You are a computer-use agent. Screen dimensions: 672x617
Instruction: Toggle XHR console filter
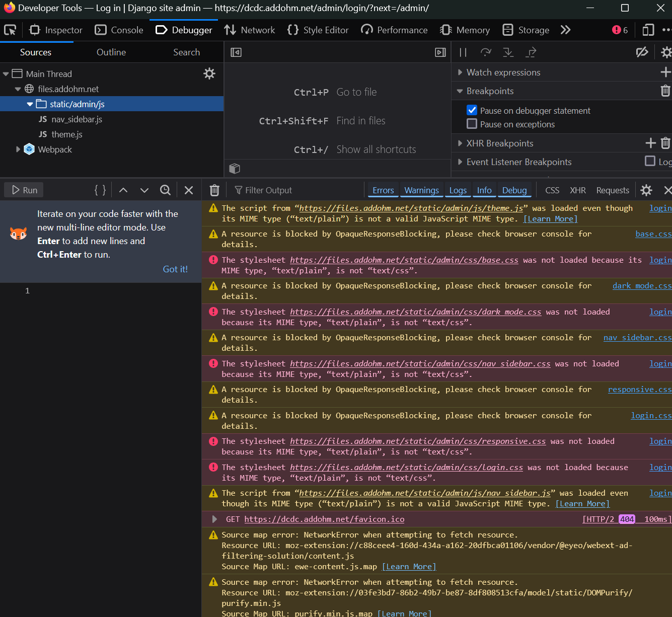point(578,190)
